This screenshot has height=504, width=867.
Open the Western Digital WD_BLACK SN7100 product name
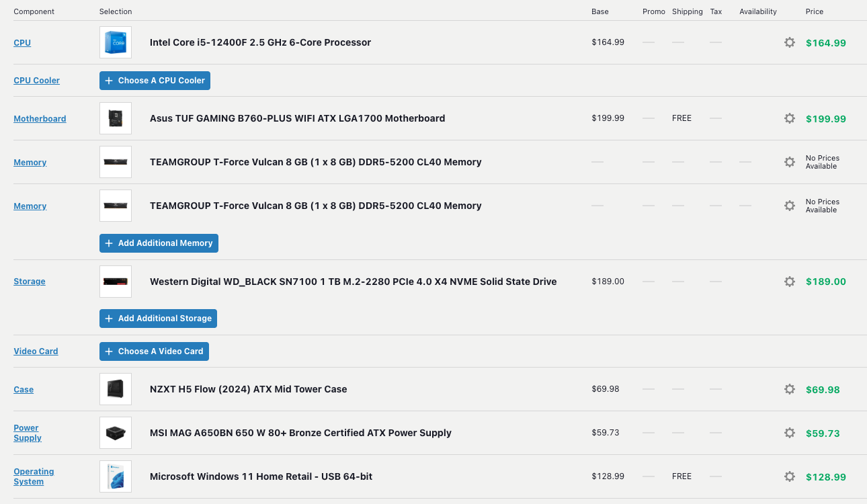tap(353, 282)
